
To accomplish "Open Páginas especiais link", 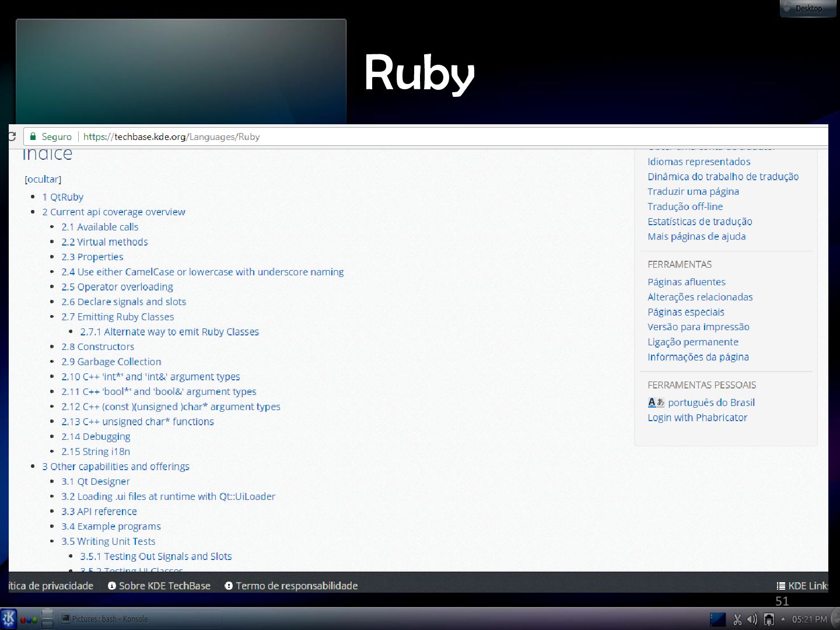I will (686, 312).
